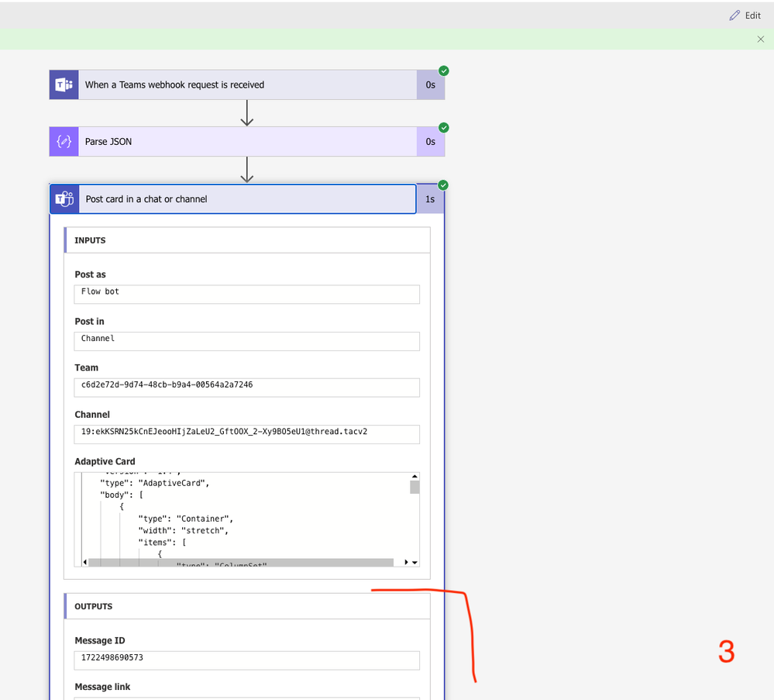Screen dimensions: 774x700
Task: Click the Post as field showing Flow bot
Action: point(246,294)
